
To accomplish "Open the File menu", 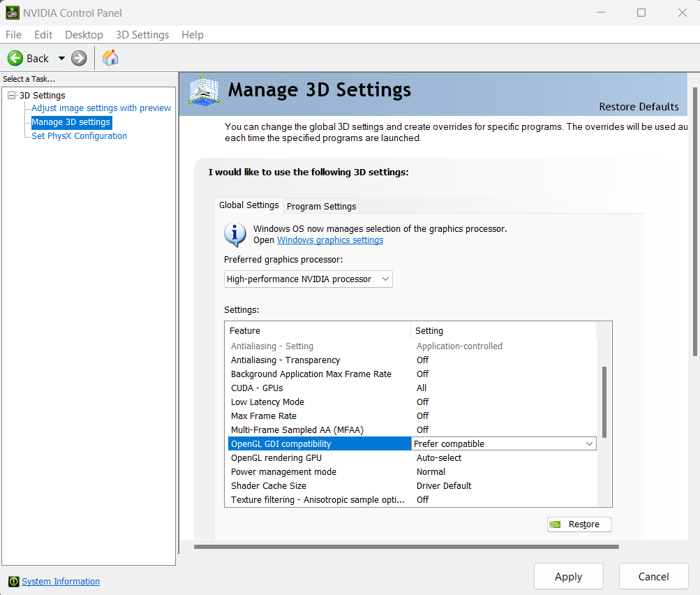I will [13, 35].
